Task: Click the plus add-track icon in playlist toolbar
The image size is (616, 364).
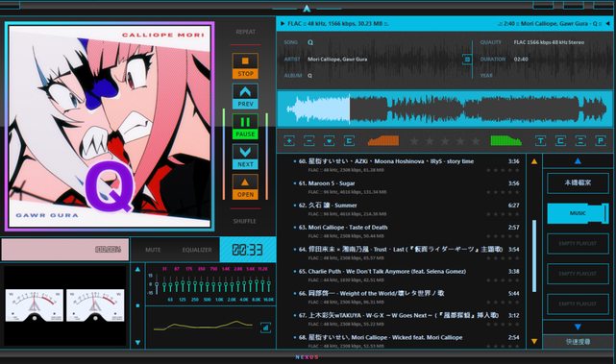Action: click(x=289, y=140)
